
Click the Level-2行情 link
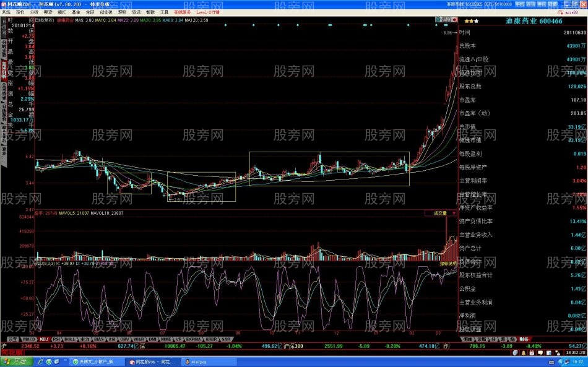pos(208,12)
